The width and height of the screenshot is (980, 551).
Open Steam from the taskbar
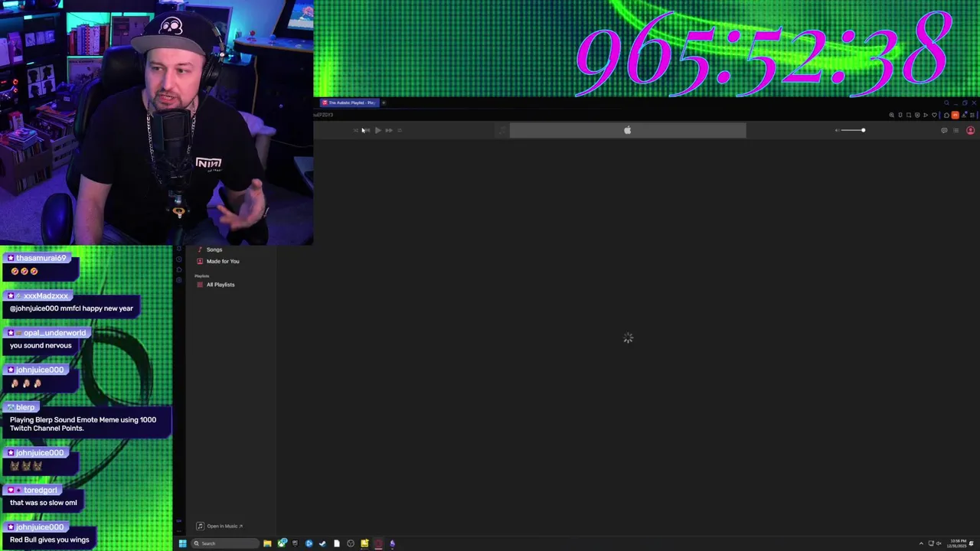[x=322, y=543]
